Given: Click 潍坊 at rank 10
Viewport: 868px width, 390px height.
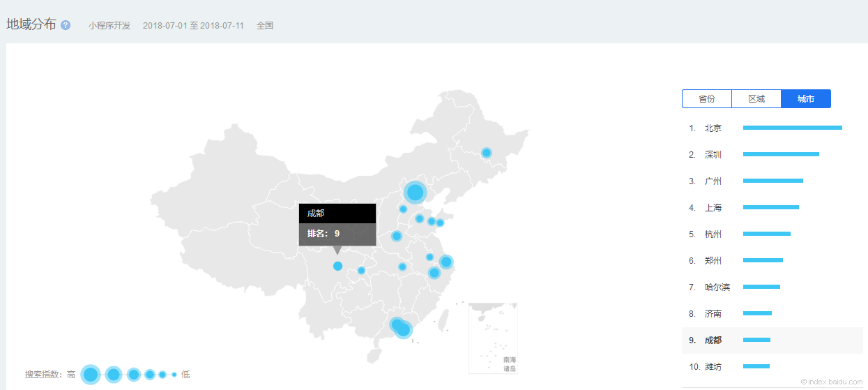Looking at the screenshot, I should click(713, 367).
